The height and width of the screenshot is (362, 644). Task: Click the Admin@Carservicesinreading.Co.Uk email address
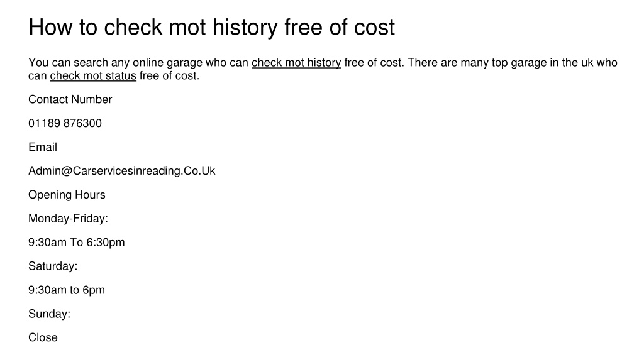click(121, 171)
